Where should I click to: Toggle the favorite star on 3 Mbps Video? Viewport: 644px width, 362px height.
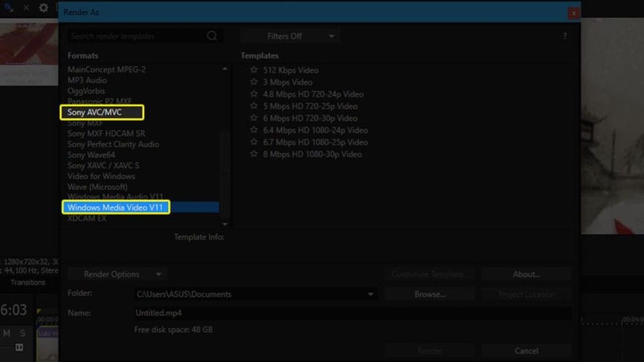(x=254, y=82)
